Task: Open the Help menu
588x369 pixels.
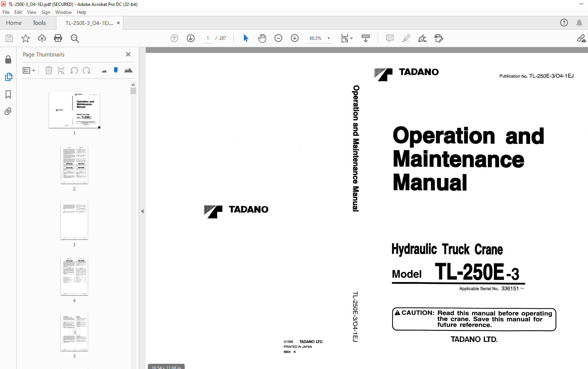Action: (x=81, y=12)
